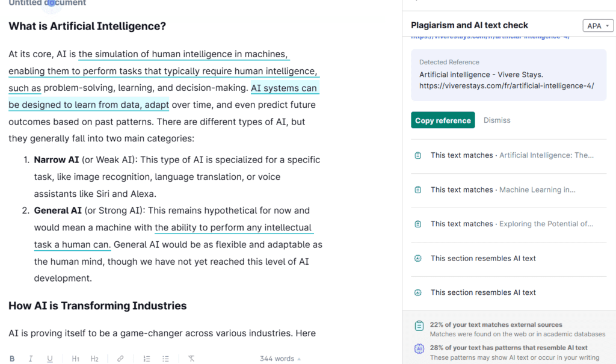Toggle underline text formatting
This screenshot has width=616, height=364.
pos(50,359)
